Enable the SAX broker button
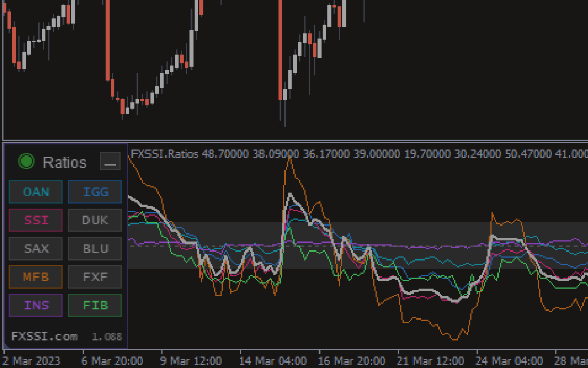588x368 pixels. coord(36,248)
